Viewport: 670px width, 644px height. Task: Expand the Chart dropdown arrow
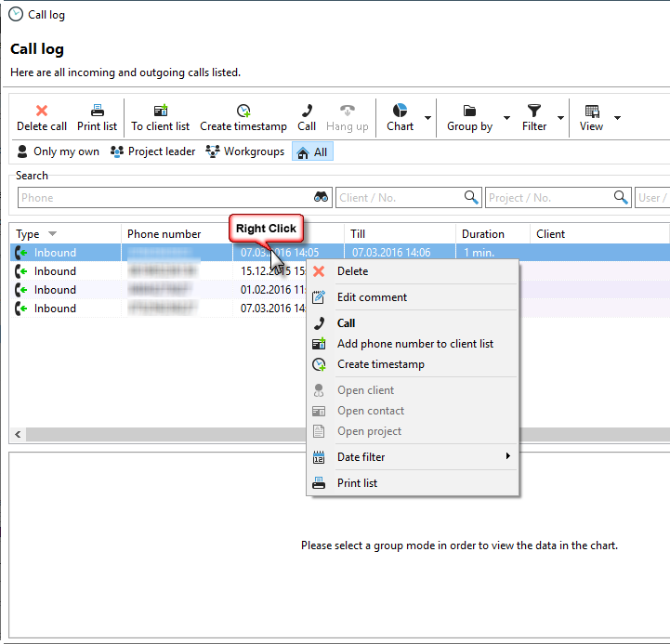click(427, 118)
